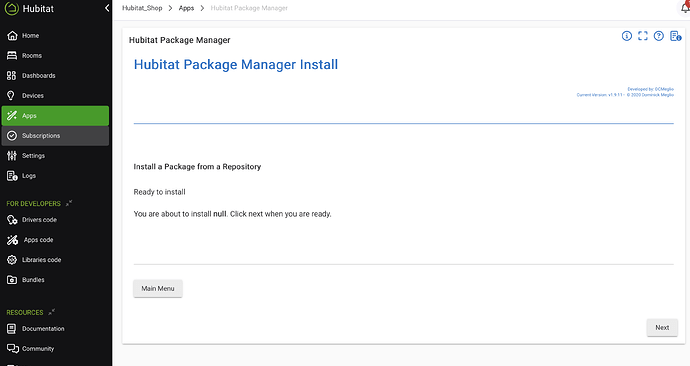This screenshot has width=690, height=366.
Task: Click the Bundles folder icon
Action: [12, 280]
